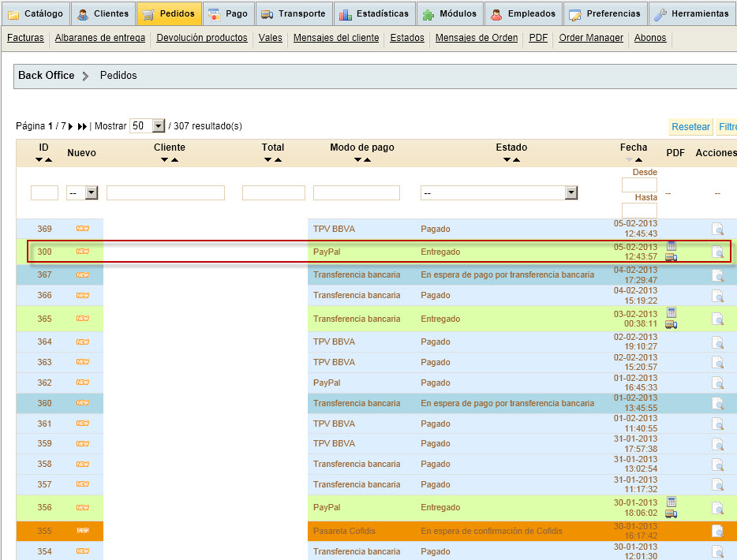The height and width of the screenshot is (560, 737).
Task: Sort Fecha column ascending arrow
Action: 638,160
